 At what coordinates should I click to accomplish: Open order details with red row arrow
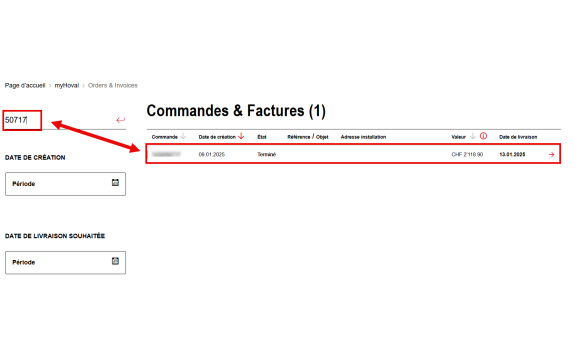pos(551,154)
